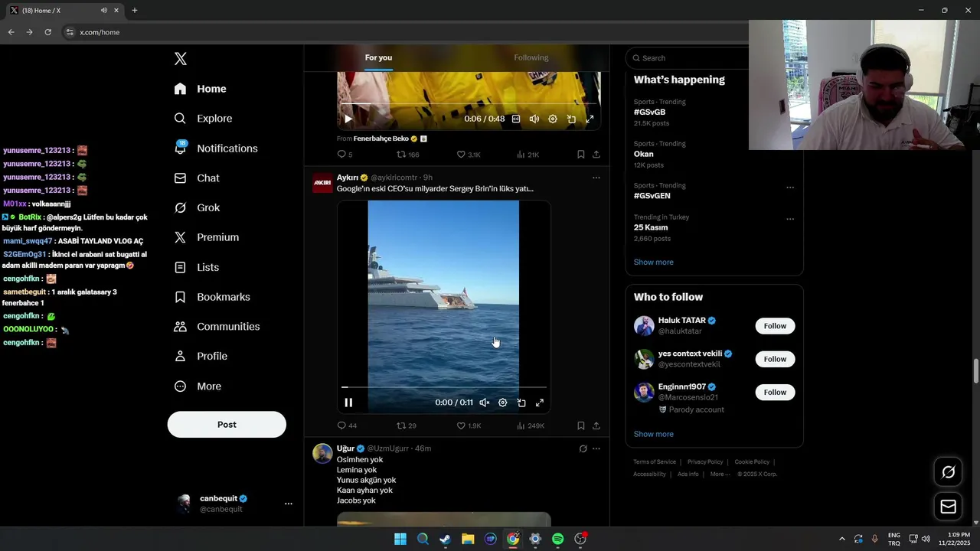
Task: Click the Post button
Action: pos(227,425)
